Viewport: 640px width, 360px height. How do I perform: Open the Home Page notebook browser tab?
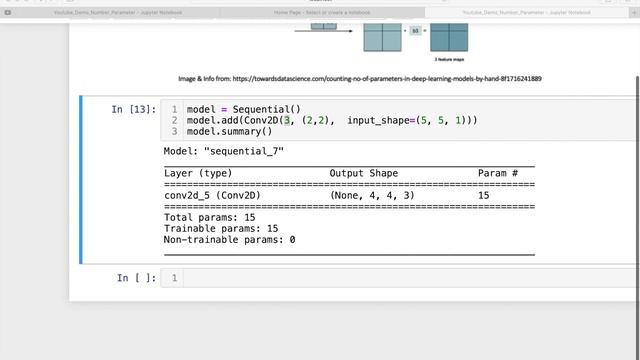coord(322,13)
